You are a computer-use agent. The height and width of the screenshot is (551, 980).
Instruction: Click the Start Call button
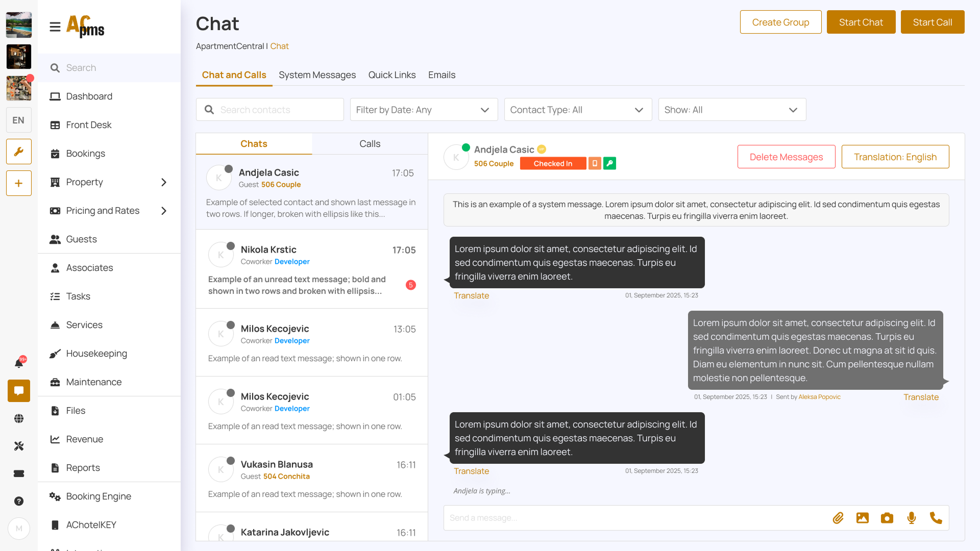coord(932,22)
